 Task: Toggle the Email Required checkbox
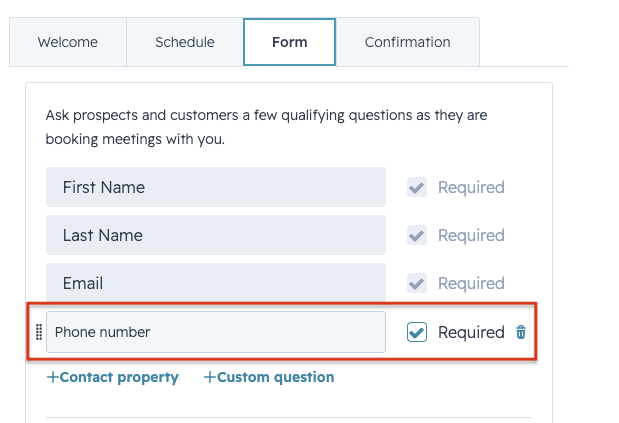[417, 283]
